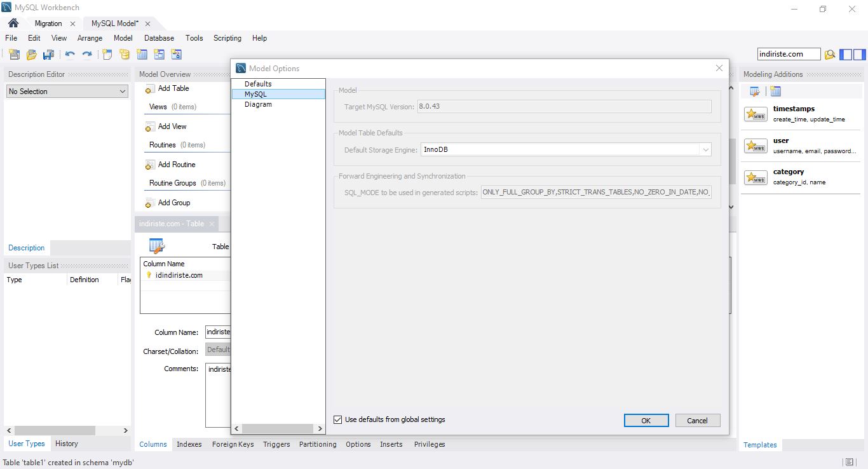868x469 pixels.
Task: Click the Type column header in User Types
Action: pos(36,280)
